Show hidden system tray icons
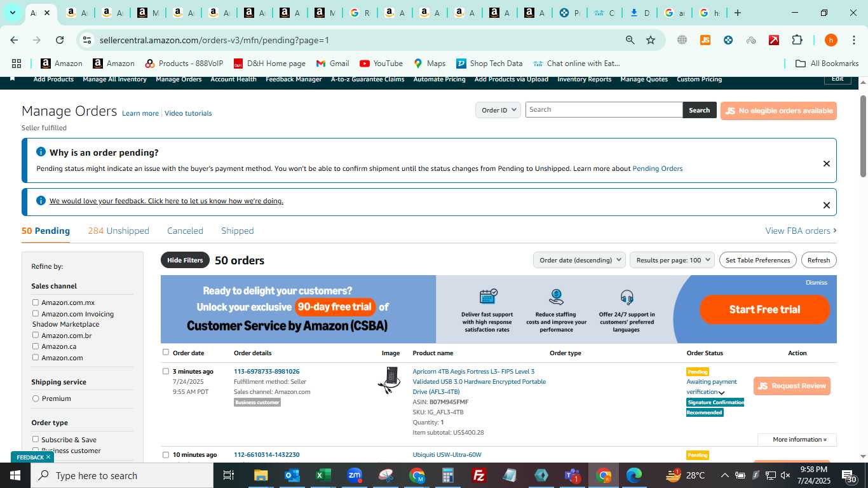This screenshot has width=868, height=488. pyautogui.click(x=724, y=475)
